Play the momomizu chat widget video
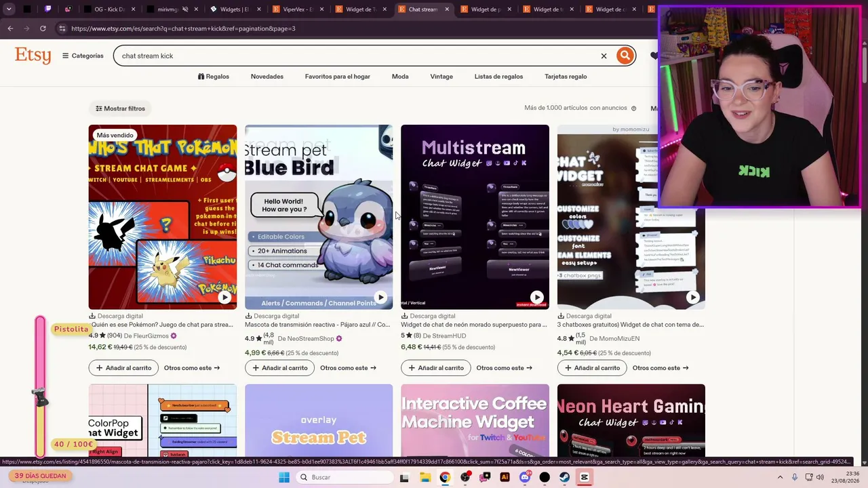 pyautogui.click(x=692, y=297)
